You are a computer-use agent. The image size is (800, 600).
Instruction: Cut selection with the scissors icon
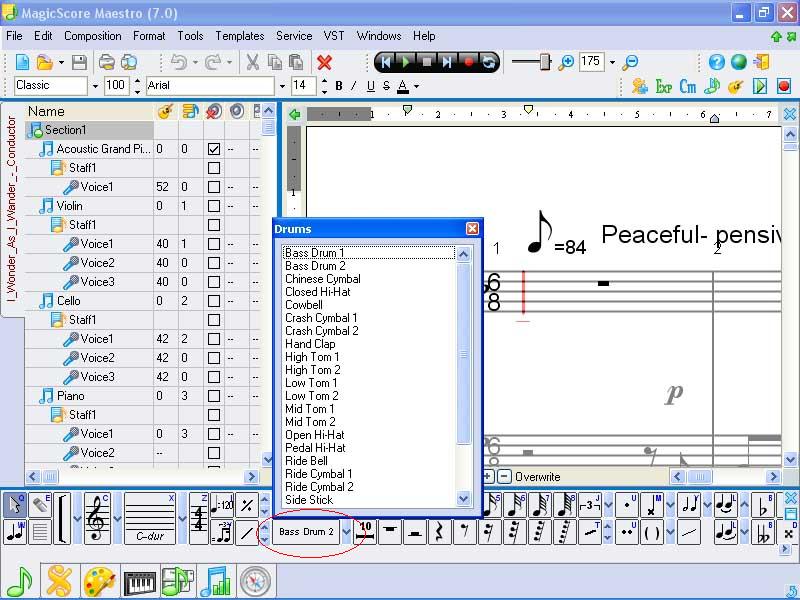tap(252, 62)
